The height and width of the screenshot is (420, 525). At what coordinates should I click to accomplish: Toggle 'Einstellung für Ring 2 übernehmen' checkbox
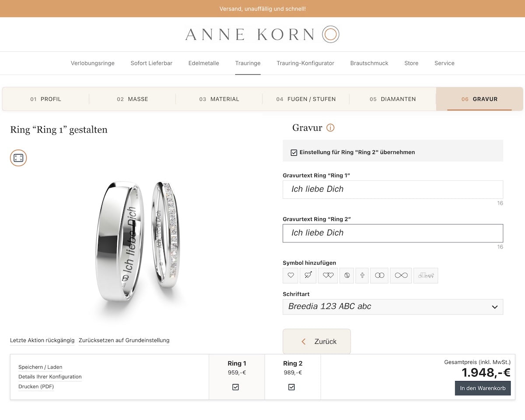[294, 153]
